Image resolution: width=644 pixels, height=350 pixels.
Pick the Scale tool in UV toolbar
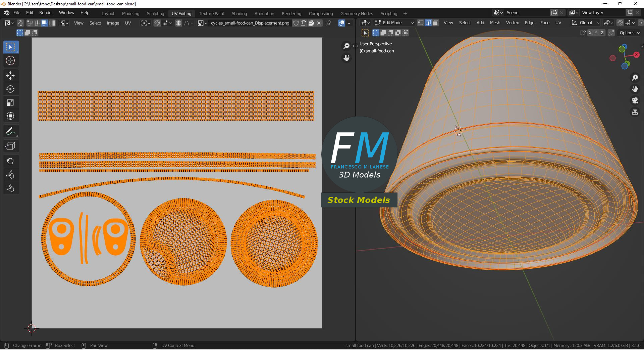tap(10, 103)
